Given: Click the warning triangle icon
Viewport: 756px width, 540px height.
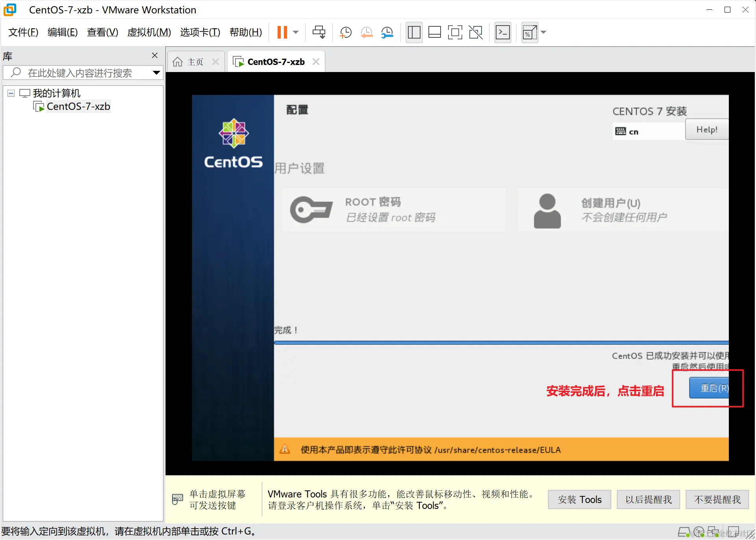Looking at the screenshot, I should point(285,449).
